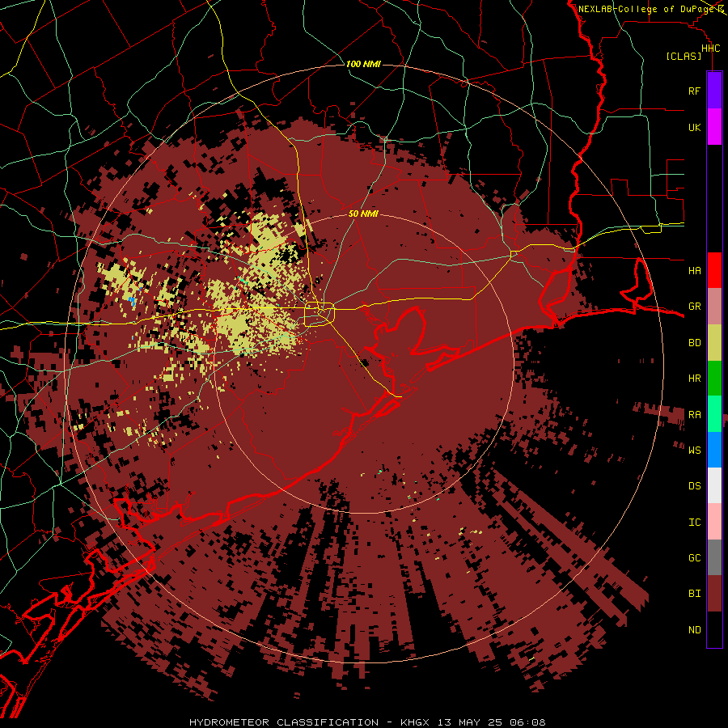
Task: Click the ND legend label
Action: (694, 630)
